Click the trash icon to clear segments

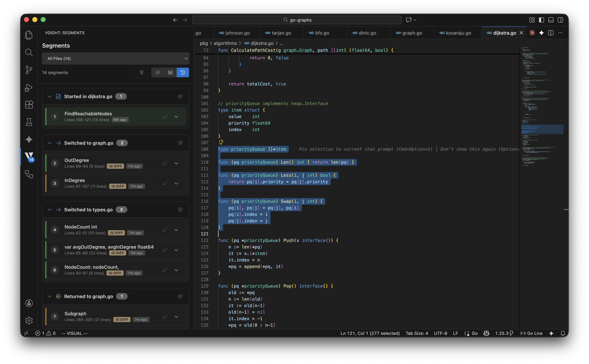click(x=142, y=72)
